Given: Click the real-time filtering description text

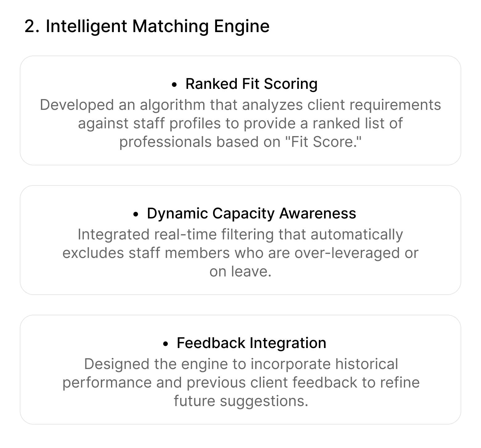Looking at the screenshot, I should coord(240,253).
